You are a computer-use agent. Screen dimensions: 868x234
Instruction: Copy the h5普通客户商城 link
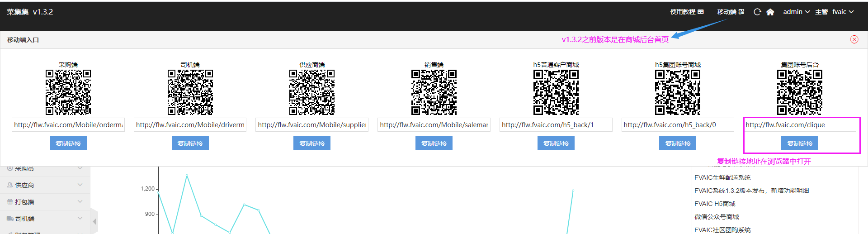556,143
